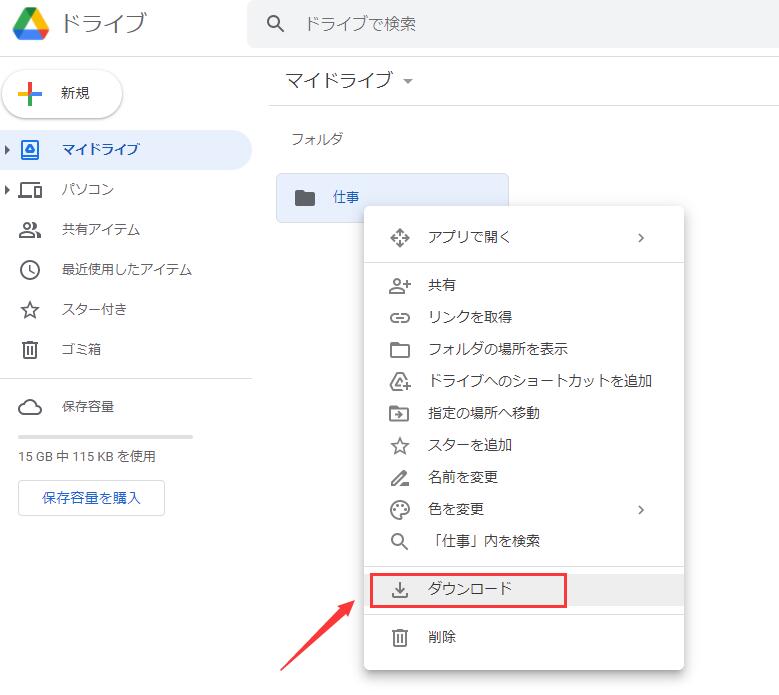This screenshot has height=695, width=779.
Task: Click the colorful plus icon in 新規
Action: point(30,94)
